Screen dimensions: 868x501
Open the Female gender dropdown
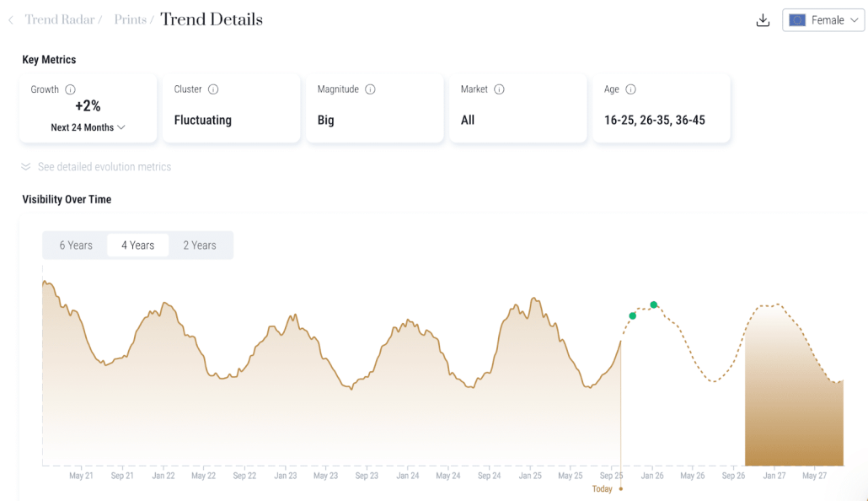pyautogui.click(x=823, y=20)
